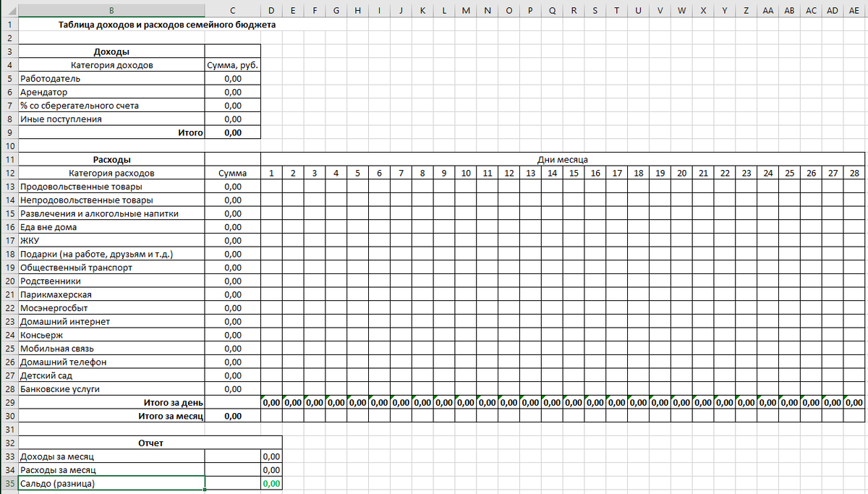Viewport: 868px width, 494px height.
Task: Select the 'Категория доходов' cell
Action: [111, 65]
